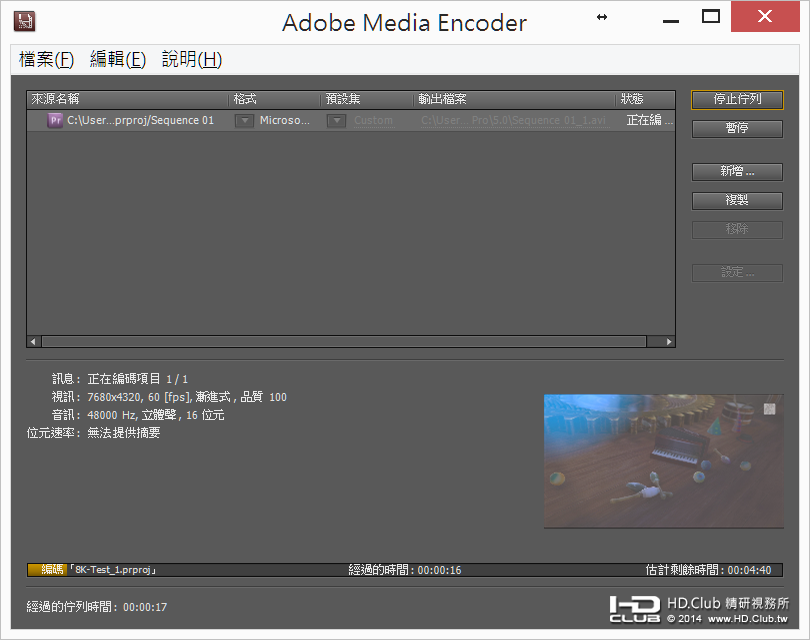
Task: Click the 新增... button
Action: pos(737,171)
